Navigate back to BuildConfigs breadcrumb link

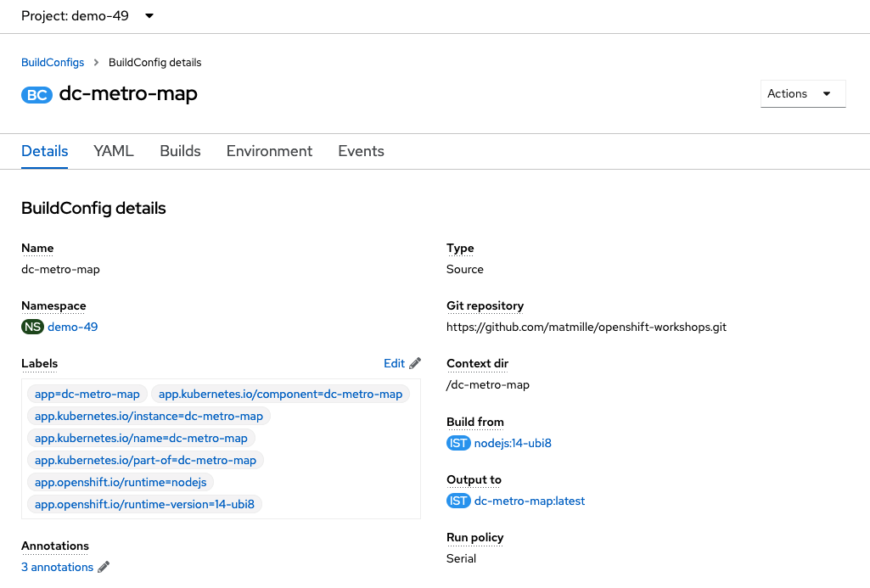pyautogui.click(x=53, y=62)
